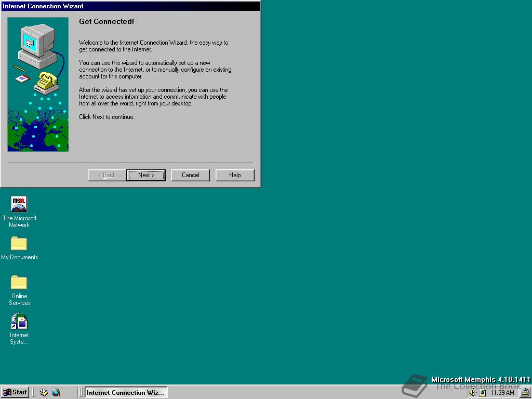Click the Get Connected! heading
Viewport: 532px width, 399px height.
click(x=107, y=21)
